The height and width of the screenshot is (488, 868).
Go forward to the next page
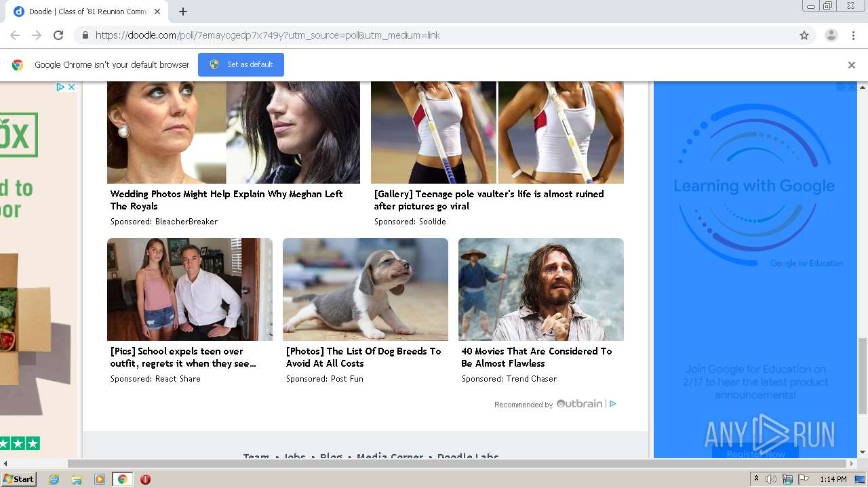pos(37,35)
